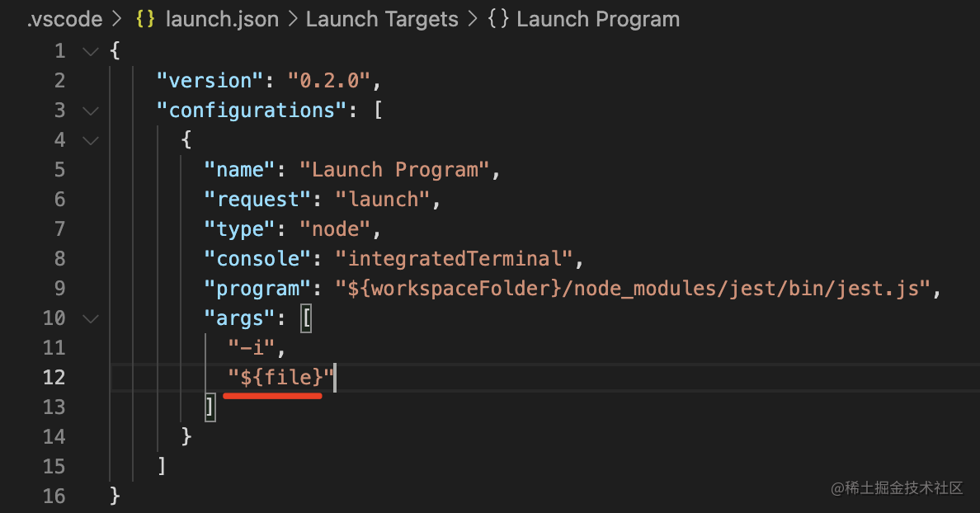Click the "args" key on line 10
980x513 pixels.
pyautogui.click(x=240, y=318)
